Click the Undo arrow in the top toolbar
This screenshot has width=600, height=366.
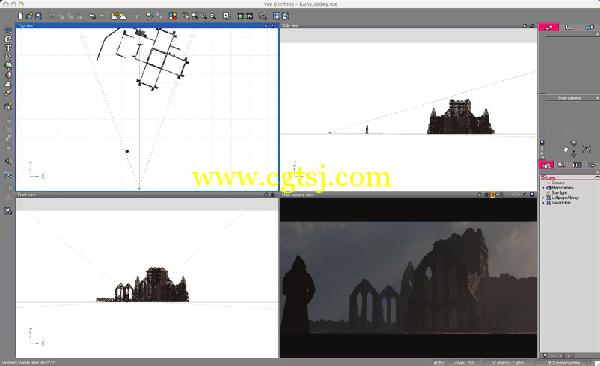coord(92,16)
